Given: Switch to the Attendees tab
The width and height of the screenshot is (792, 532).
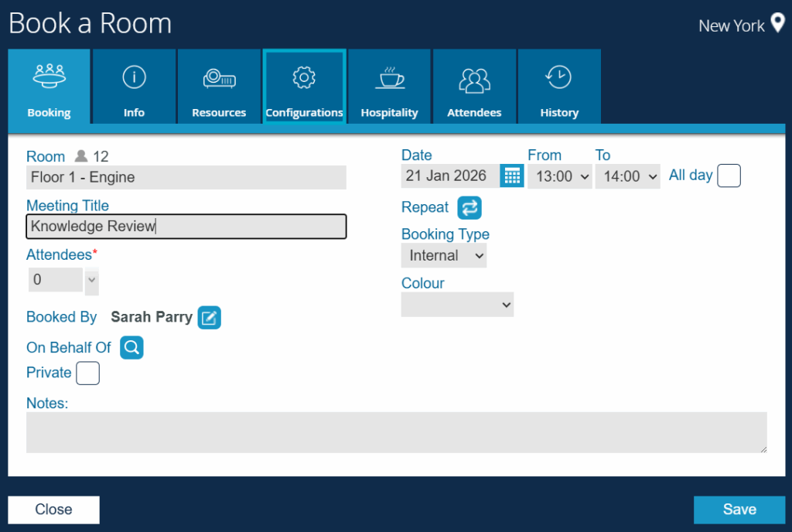Looking at the screenshot, I should tap(474, 87).
